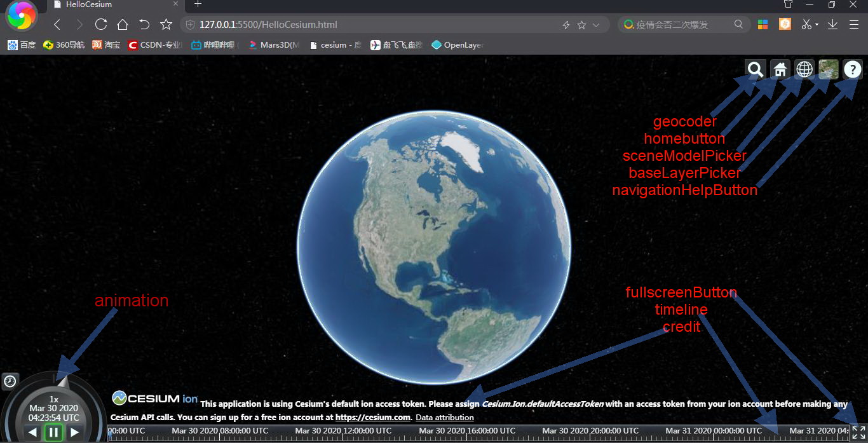
Task: Reload the current page
Action: pyautogui.click(x=100, y=25)
